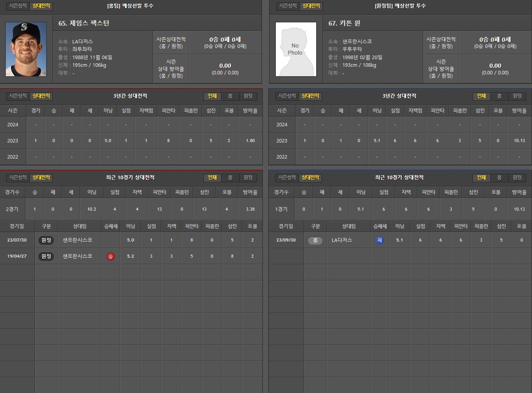Click 1경기 games count cell
The width and height of the screenshot is (532, 393).
[x=281, y=209]
